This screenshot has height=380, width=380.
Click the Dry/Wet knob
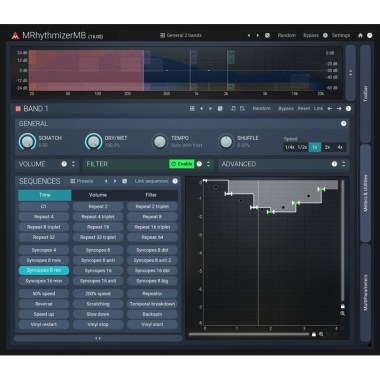[93, 141]
